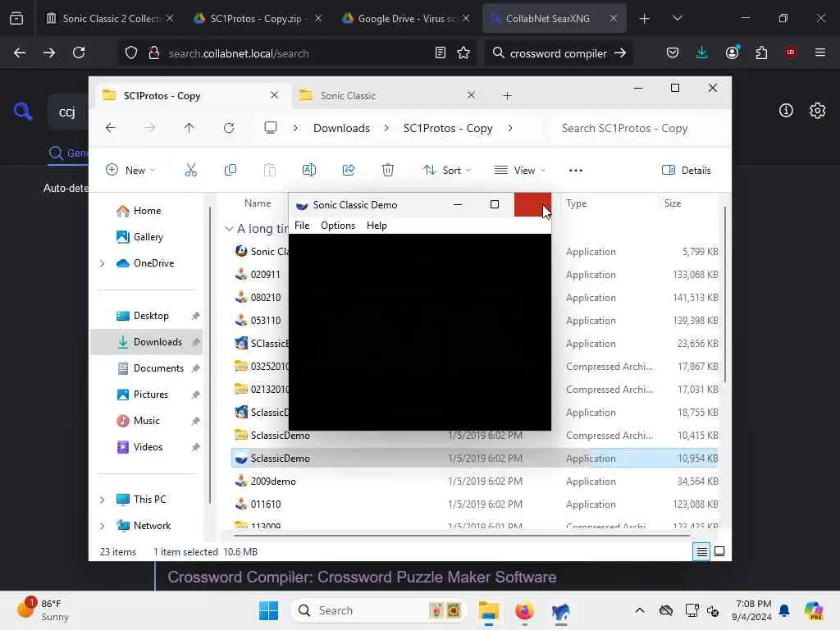Click the Delete trash icon in Explorer
This screenshot has height=630, width=840.
[x=388, y=171]
